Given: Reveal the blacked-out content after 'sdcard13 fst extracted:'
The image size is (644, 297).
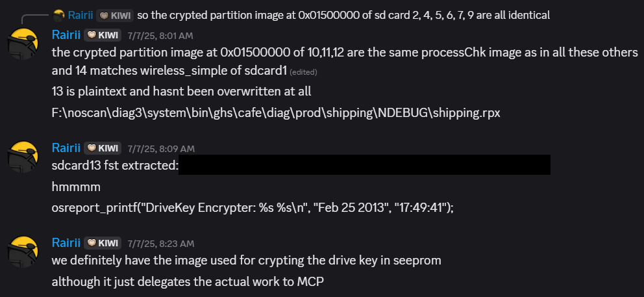Looking at the screenshot, I should pos(364,165).
